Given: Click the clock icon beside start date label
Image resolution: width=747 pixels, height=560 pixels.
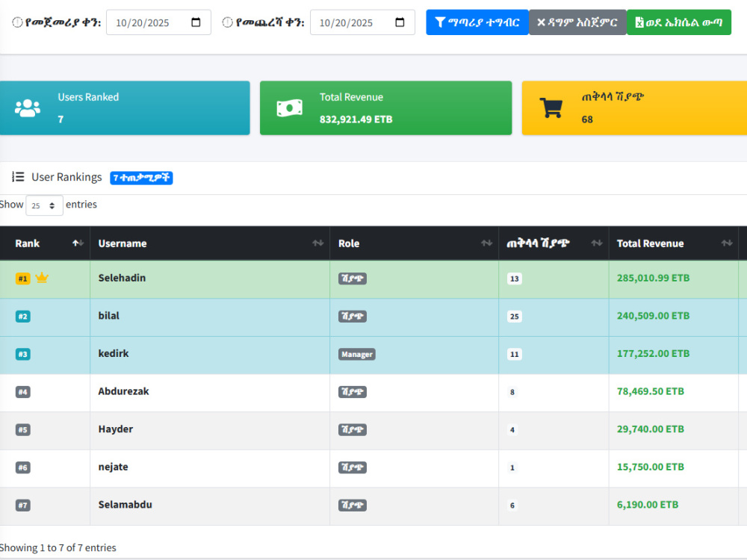Looking at the screenshot, I should click(x=17, y=22).
